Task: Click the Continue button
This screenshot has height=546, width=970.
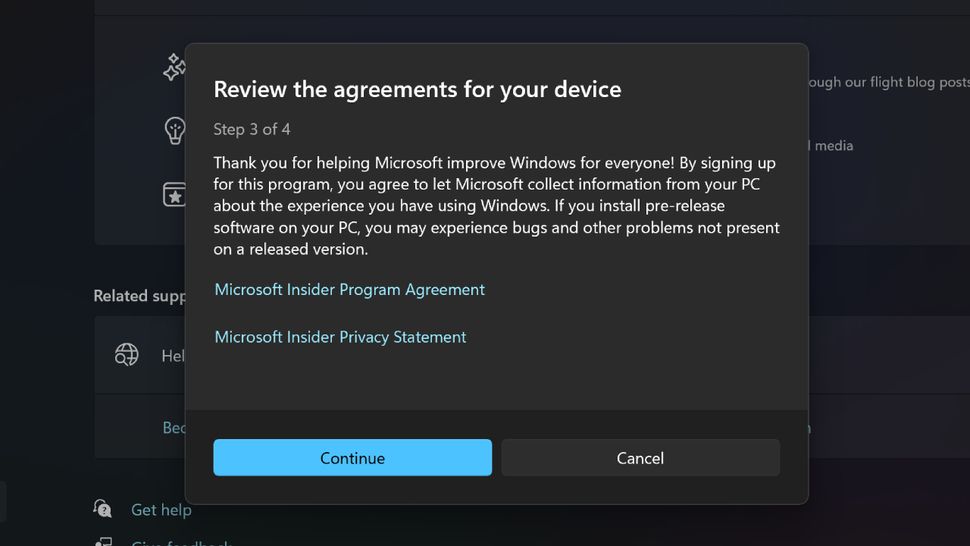Action: (352, 458)
